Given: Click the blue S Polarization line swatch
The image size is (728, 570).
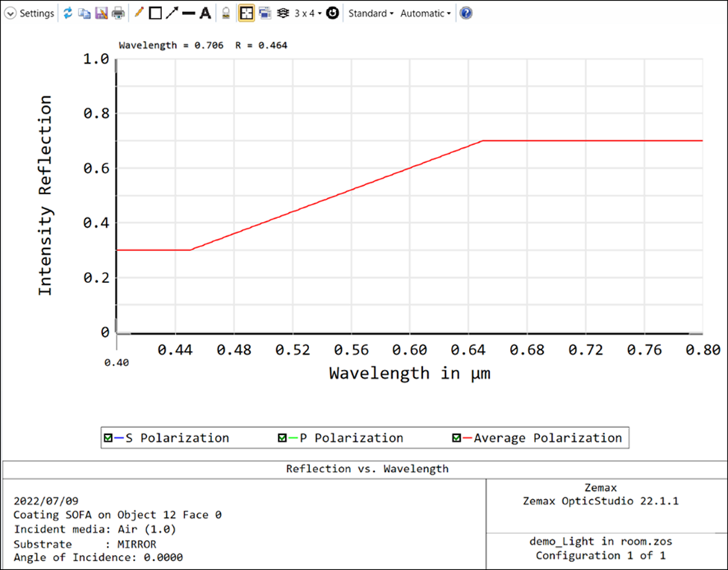Looking at the screenshot, I should click(x=119, y=438).
